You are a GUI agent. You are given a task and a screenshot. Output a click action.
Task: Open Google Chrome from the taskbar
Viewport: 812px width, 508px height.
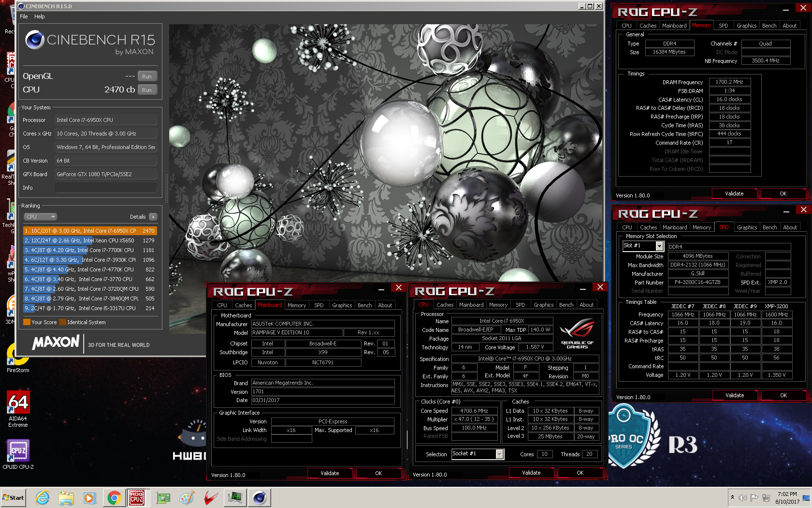114,497
